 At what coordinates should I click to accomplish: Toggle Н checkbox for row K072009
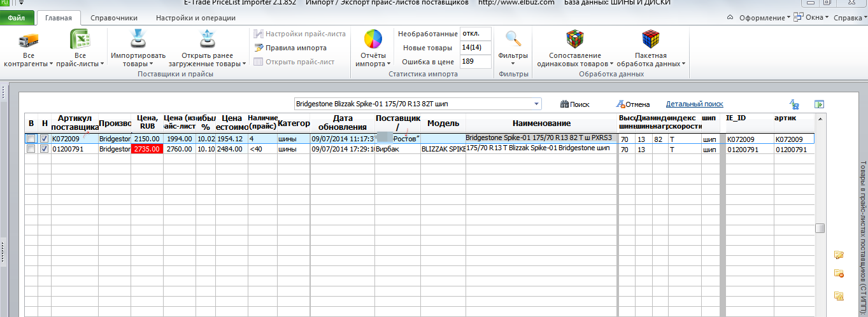44,139
